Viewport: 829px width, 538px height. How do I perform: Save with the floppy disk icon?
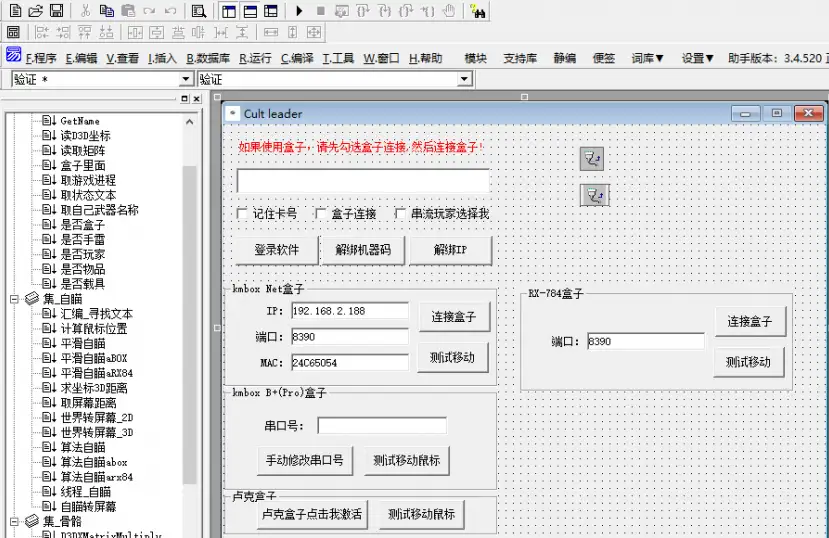(56, 11)
